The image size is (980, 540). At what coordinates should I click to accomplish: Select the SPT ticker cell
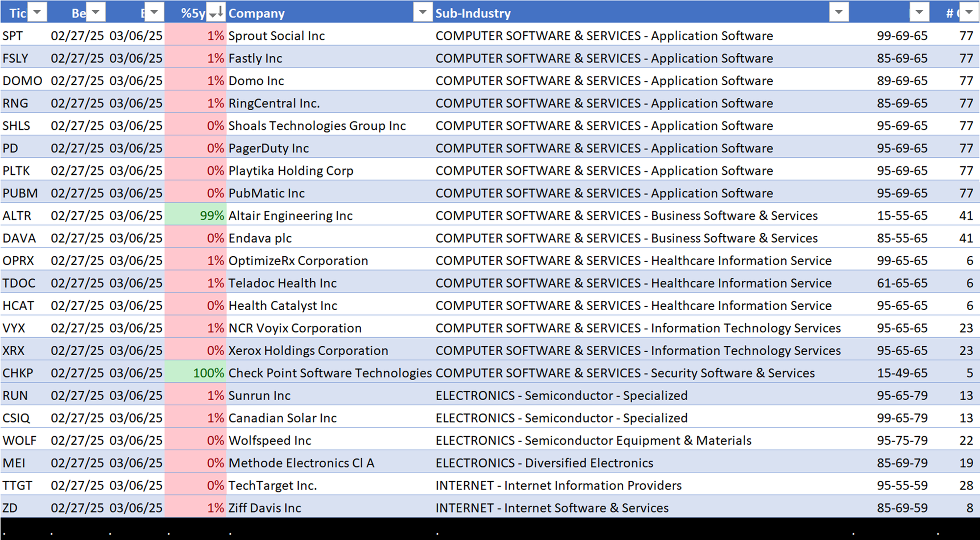click(x=13, y=36)
